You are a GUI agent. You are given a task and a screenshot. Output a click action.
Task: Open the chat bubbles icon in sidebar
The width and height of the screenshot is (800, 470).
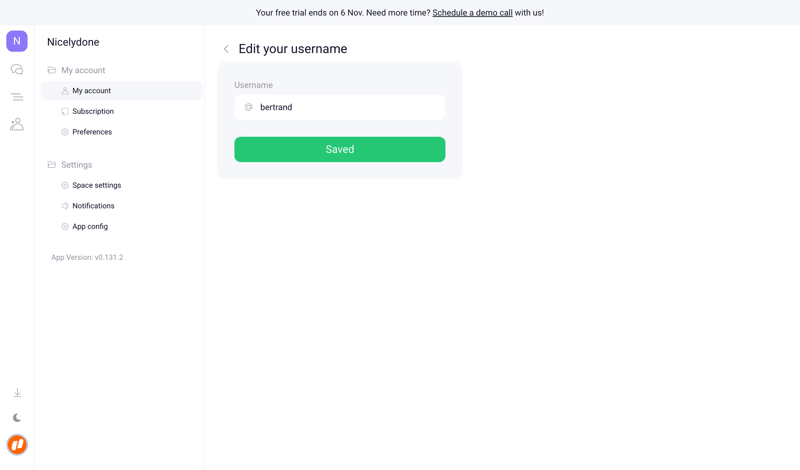(x=17, y=70)
